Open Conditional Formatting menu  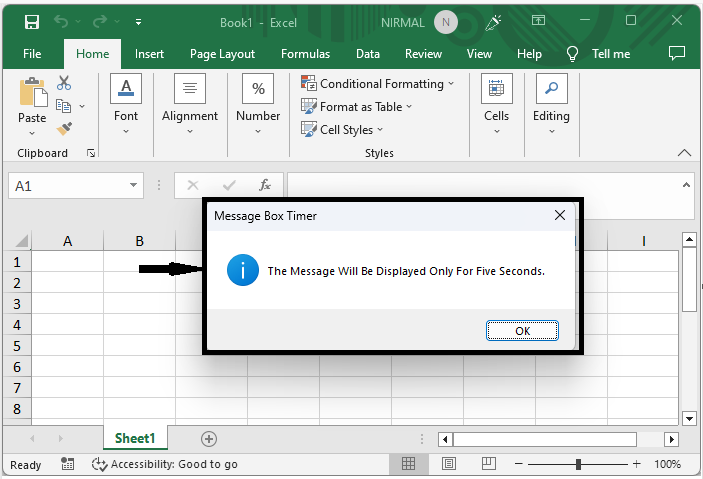coord(378,83)
